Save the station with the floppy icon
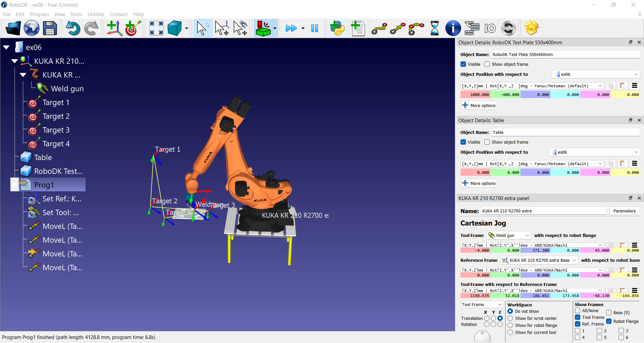Screen dimensions: 644x343 point(50,28)
